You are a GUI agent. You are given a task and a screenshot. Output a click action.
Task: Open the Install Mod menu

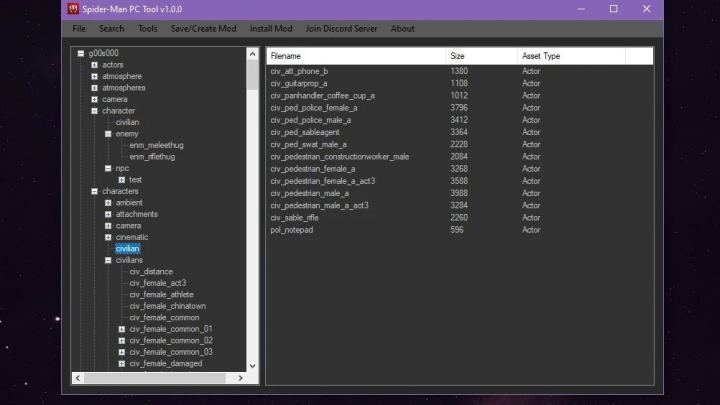(x=271, y=28)
